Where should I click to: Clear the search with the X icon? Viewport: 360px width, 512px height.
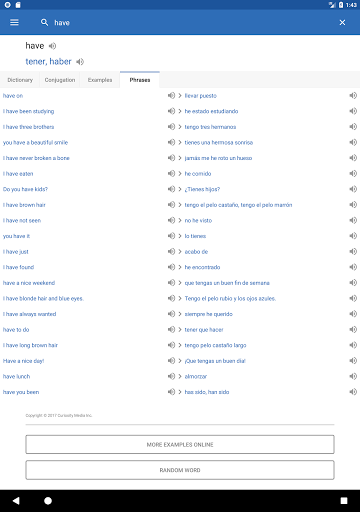pyautogui.click(x=342, y=22)
